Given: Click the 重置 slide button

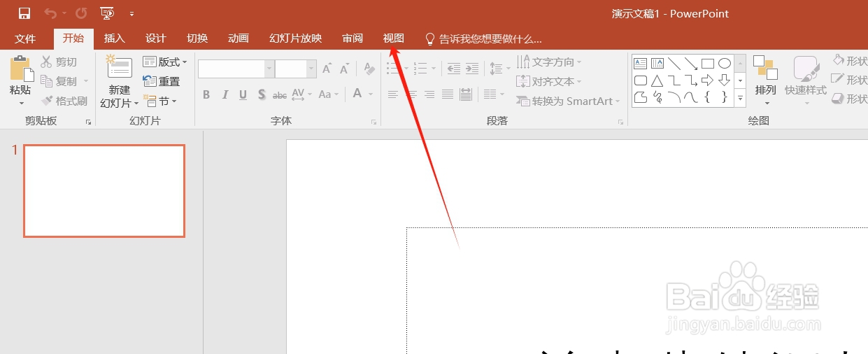Looking at the screenshot, I should pos(162,81).
